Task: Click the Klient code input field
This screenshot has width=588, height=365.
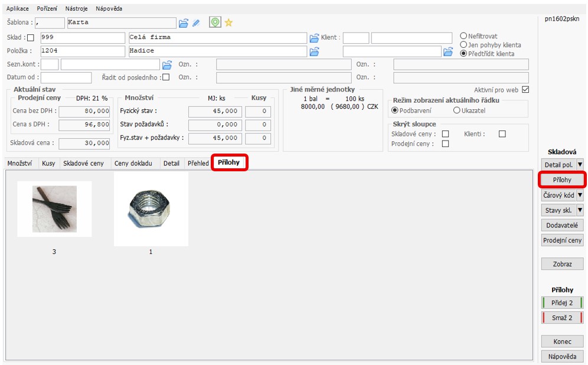Action: coord(356,38)
